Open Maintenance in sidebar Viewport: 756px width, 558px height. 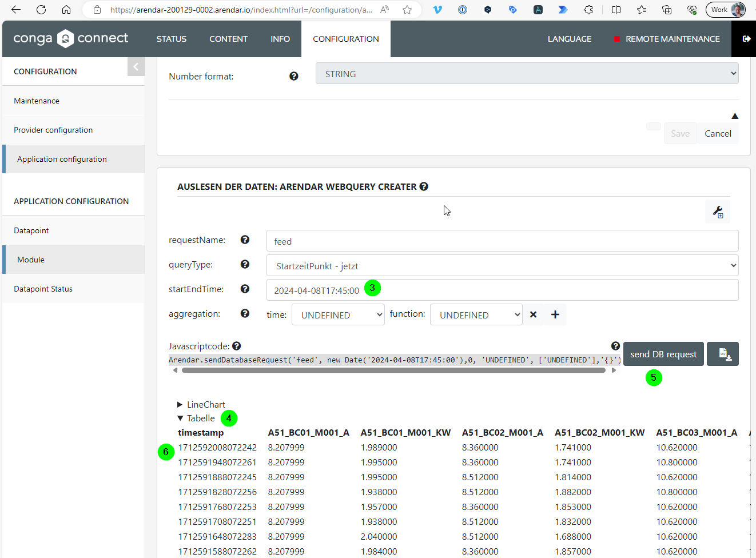point(73,101)
